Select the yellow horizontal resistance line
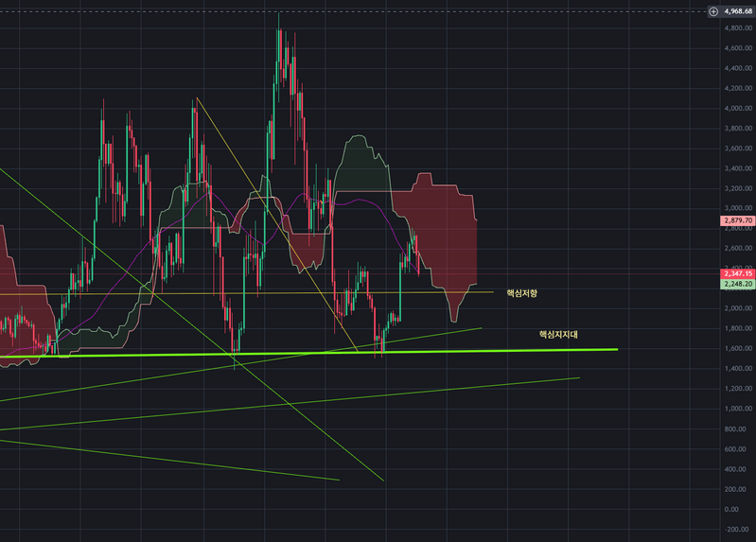Viewport: 756px width, 542px height. [x=247, y=292]
